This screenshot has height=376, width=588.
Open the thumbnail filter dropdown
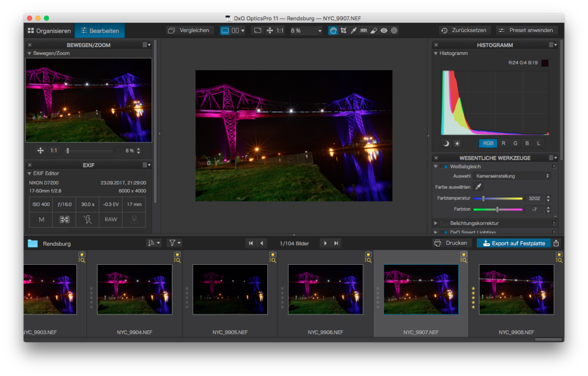pyautogui.click(x=174, y=243)
